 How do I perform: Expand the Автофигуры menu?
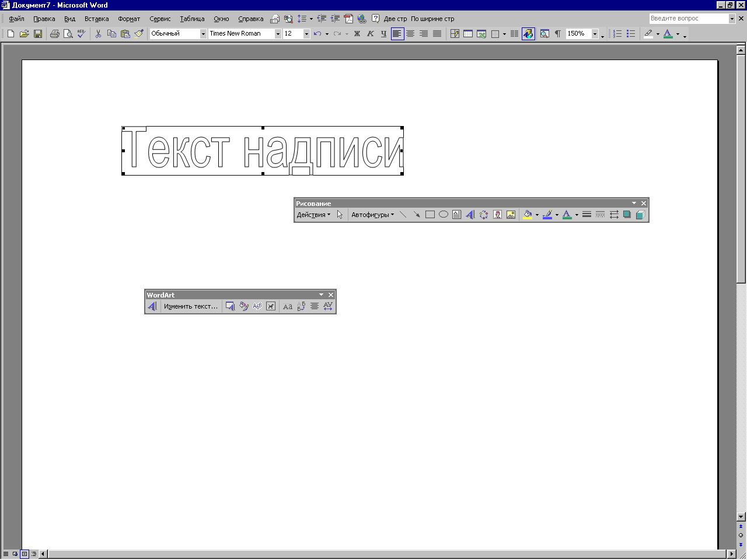point(372,215)
